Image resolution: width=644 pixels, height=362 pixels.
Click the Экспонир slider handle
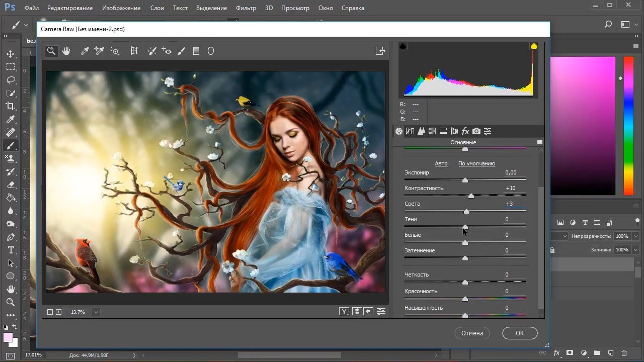click(465, 180)
